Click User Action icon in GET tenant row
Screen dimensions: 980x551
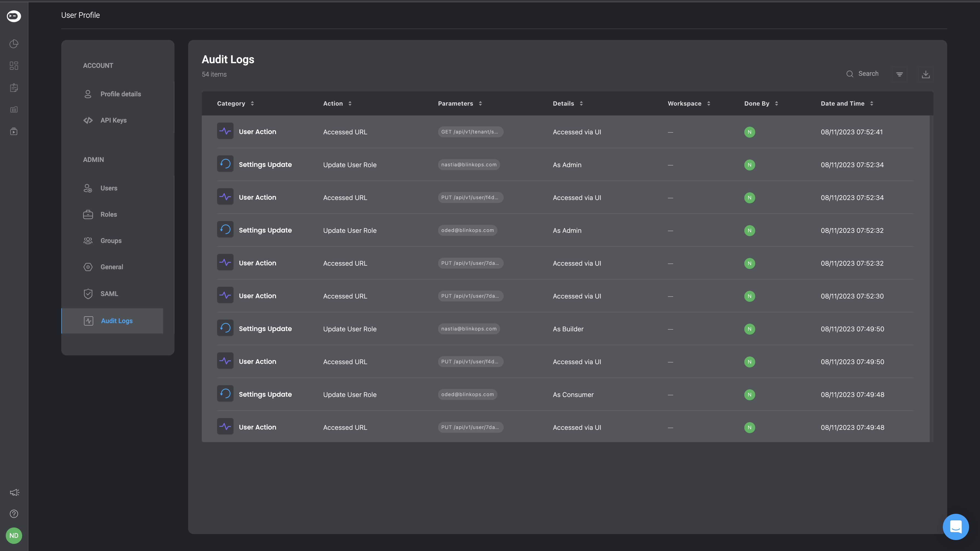(225, 131)
